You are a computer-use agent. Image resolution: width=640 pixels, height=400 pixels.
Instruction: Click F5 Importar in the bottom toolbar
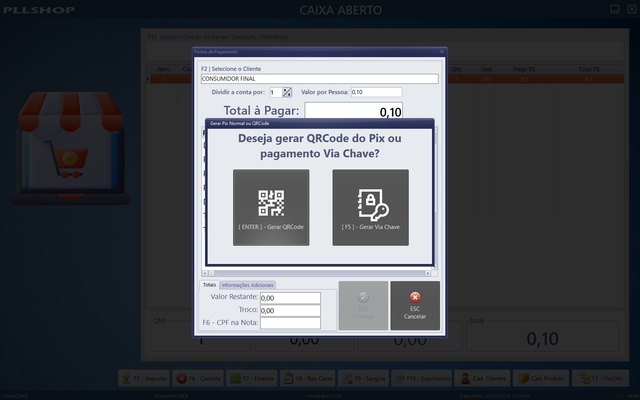[x=144, y=378]
